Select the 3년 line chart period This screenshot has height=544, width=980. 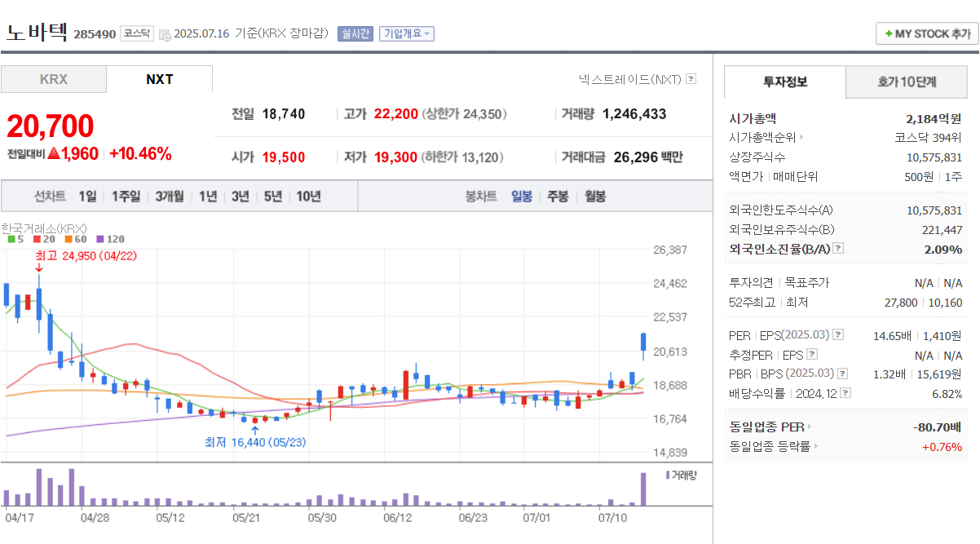pyautogui.click(x=240, y=197)
